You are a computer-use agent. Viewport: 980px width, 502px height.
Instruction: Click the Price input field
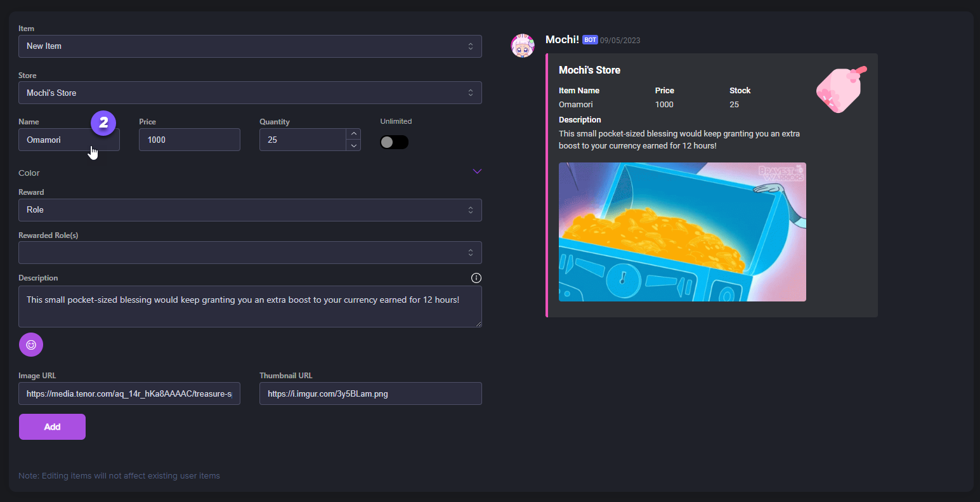tap(189, 140)
